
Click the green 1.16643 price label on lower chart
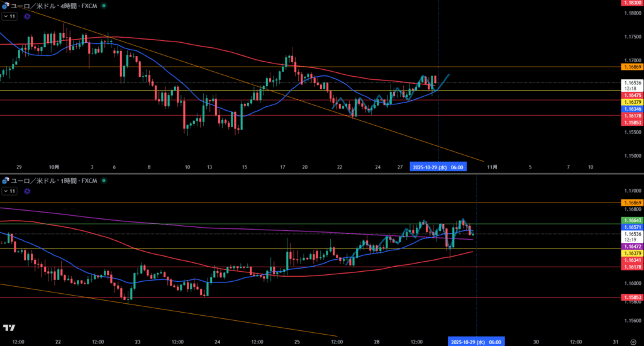[631, 220]
